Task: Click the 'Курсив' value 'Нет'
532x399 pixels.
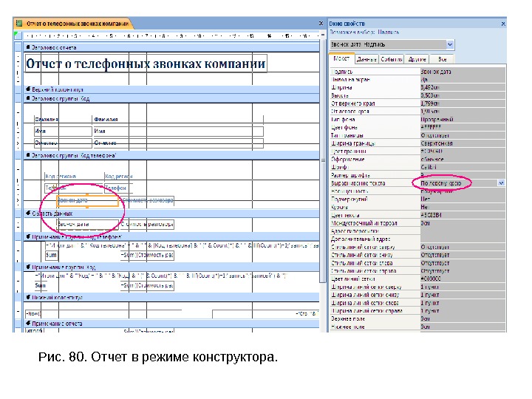Action: point(463,207)
